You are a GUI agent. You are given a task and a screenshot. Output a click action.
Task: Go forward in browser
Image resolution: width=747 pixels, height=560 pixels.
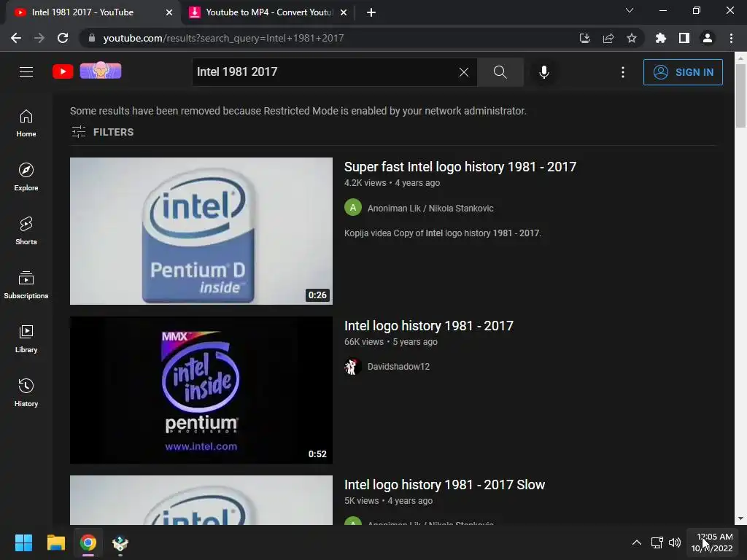[x=39, y=38]
